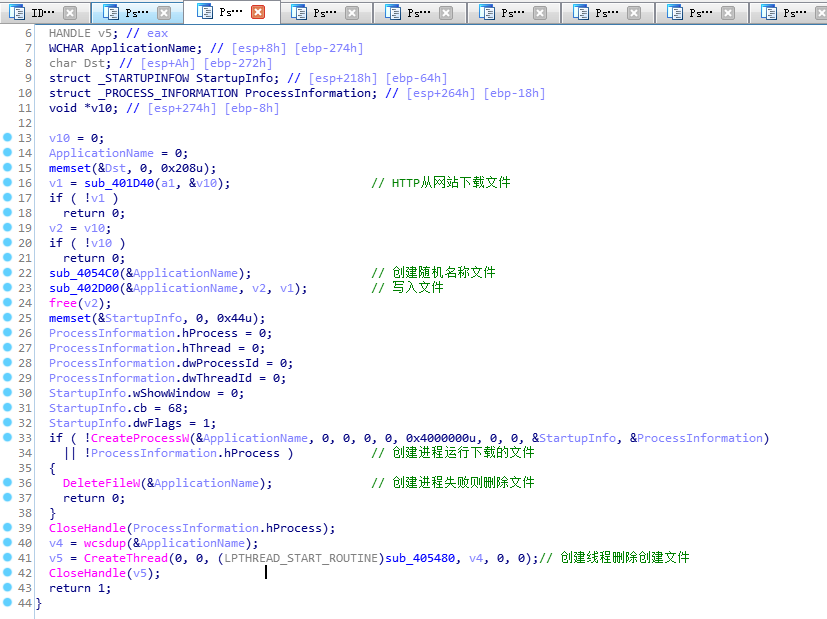This screenshot has width=827, height=619.
Task: Toggle breakpoint dot on line 14
Action: (7, 152)
